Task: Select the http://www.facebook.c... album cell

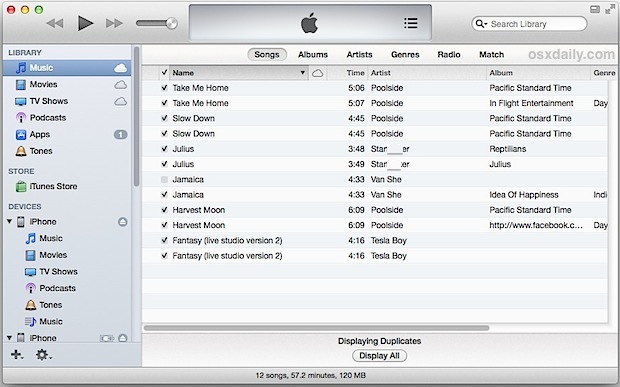Action: 536,225
